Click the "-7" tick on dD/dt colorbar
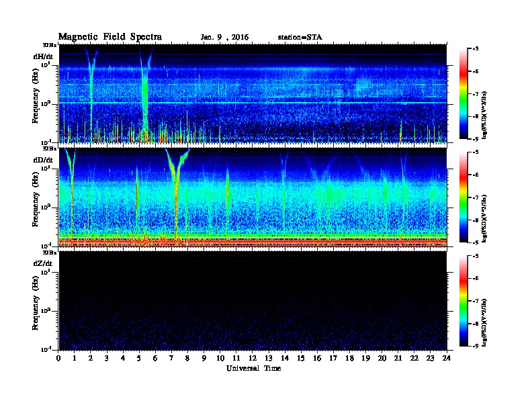532x411 pixels. click(476, 197)
